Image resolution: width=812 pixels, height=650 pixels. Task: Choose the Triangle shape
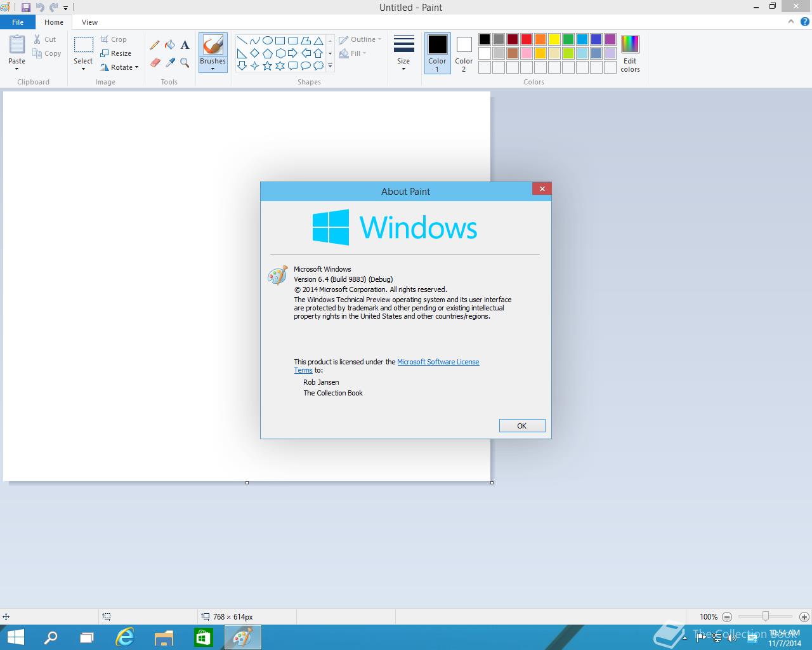[318, 41]
